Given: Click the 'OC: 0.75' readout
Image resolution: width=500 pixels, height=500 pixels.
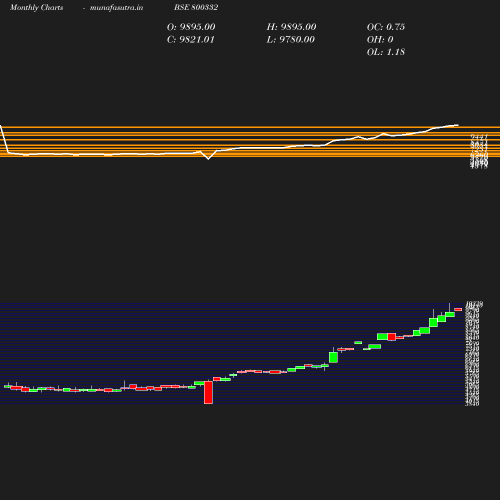Looking at the screenshot, I should pyautogui.click(x=386, y=27).
